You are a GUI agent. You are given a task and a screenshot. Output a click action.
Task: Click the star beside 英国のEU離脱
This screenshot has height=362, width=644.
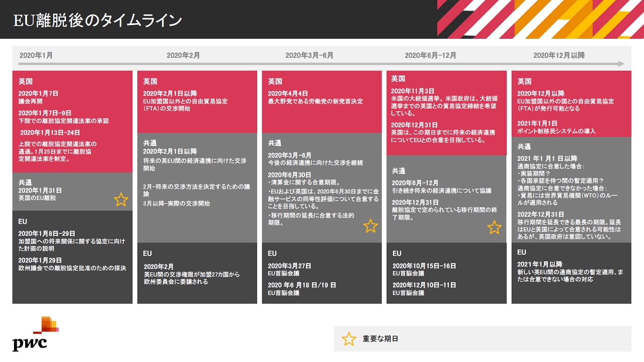point(121,200)
